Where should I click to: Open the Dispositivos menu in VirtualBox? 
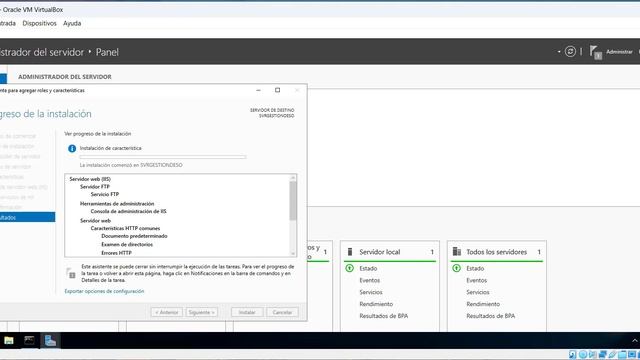tap(39, 23)
